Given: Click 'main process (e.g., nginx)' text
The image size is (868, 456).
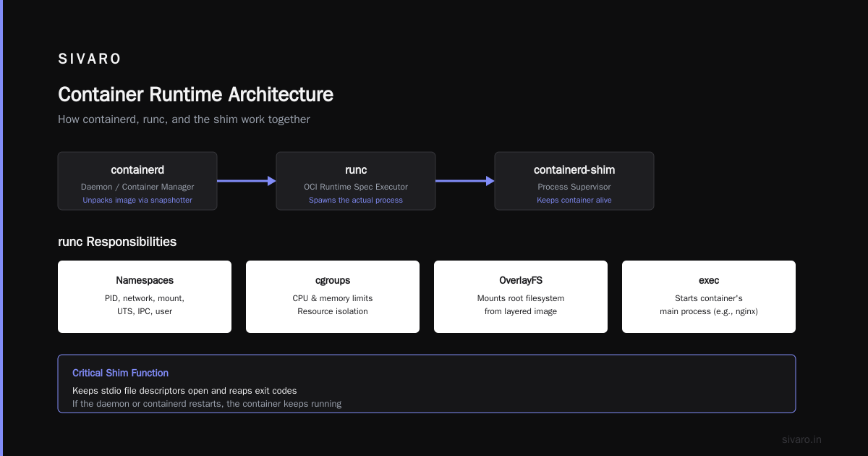Looking at the screenshot, I should 709,311.
